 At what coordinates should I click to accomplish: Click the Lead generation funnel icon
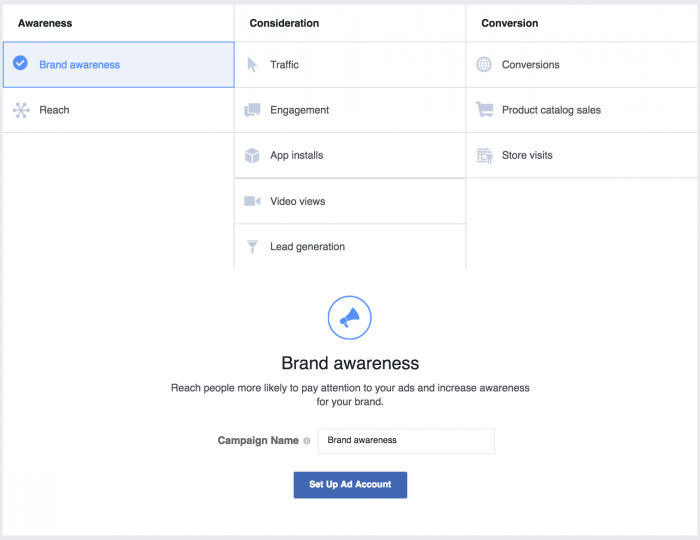252,247
